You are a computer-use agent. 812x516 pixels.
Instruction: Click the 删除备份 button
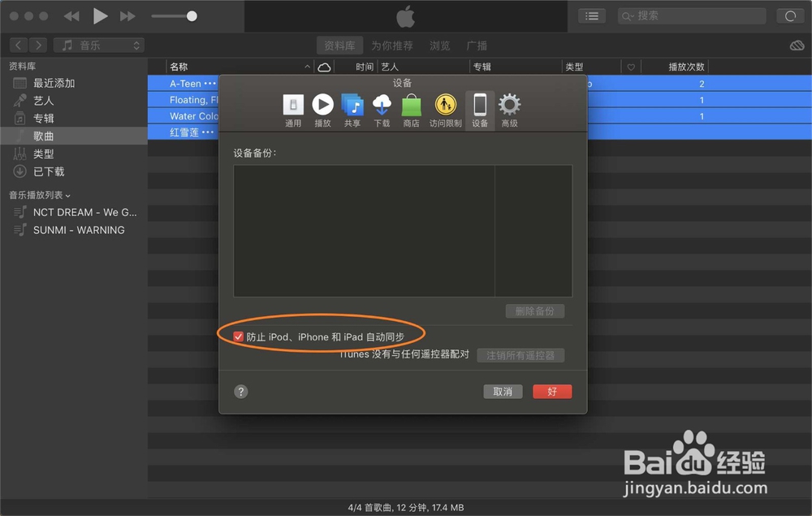pyautogui.click(x=535, y=311)
